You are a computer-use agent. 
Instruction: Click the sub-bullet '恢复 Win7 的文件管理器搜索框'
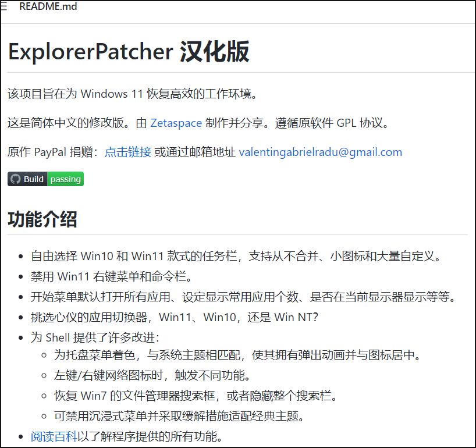135,396
